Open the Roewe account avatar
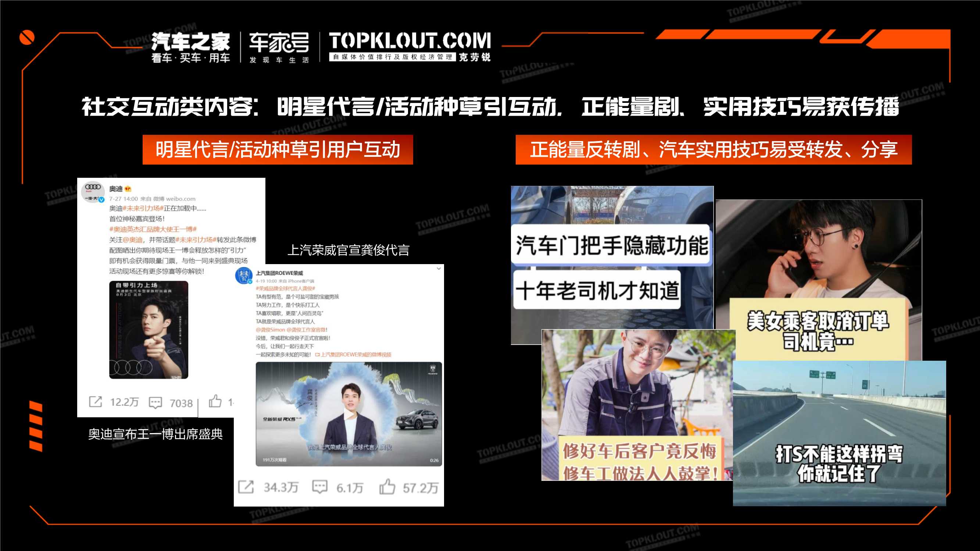The image size is (980, 551). point(244,276)
